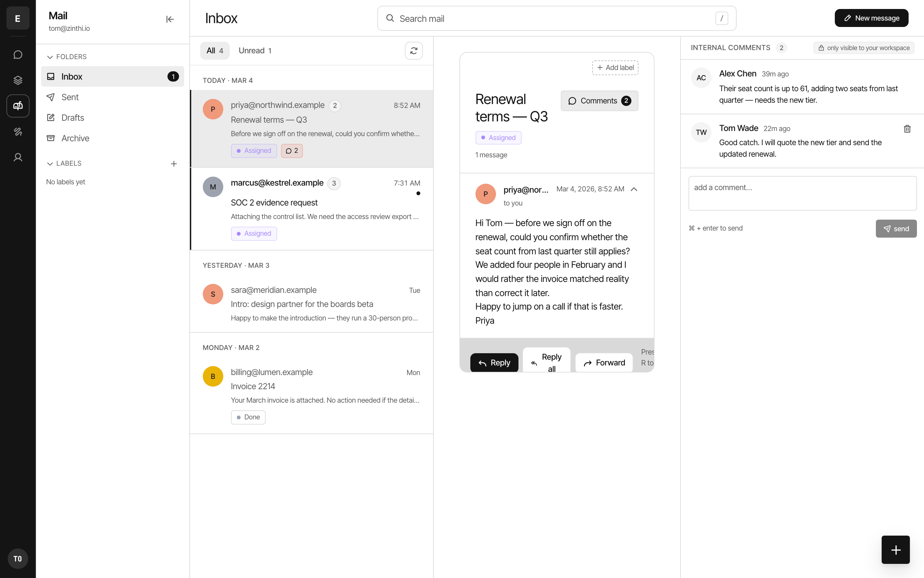This screenshot has height=578, width=924.
Task: Open the stacked layers icon in sidebar
Action: 18,80
